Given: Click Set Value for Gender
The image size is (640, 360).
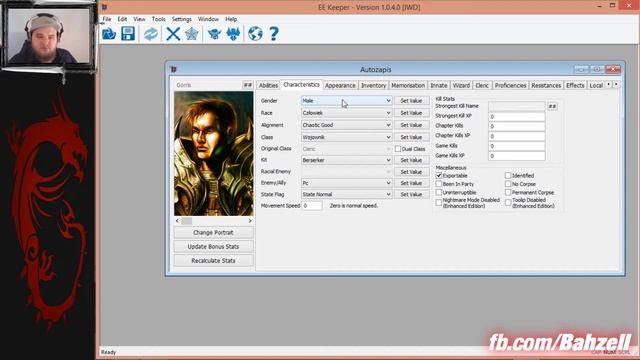Looking at the screenshot, I should (411, 100).
